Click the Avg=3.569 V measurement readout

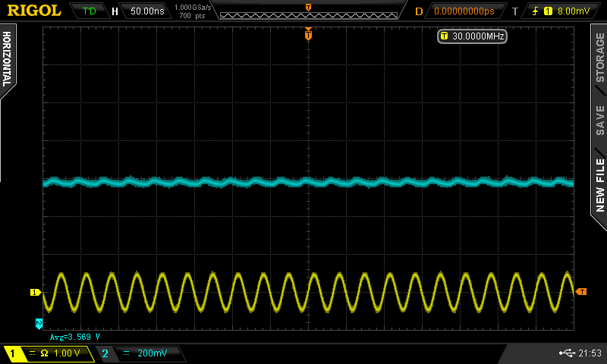pyautogui.click(x=74, y=337)
